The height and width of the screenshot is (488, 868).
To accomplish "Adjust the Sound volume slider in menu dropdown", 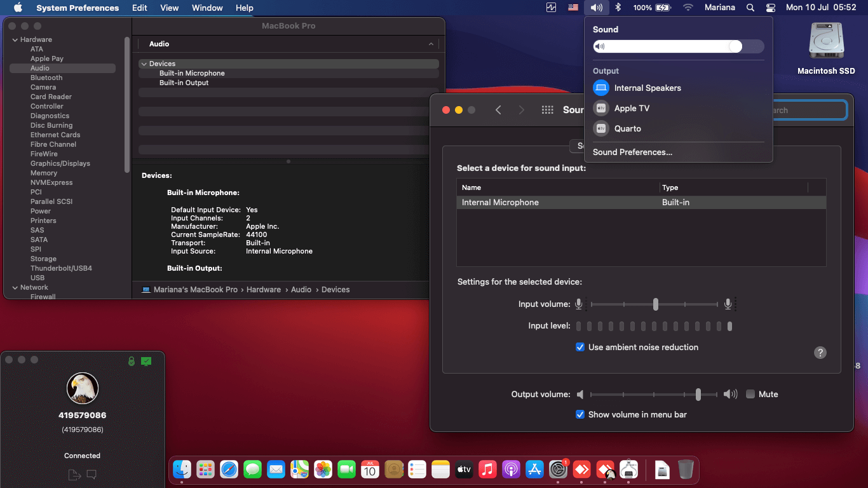I will tap(679, 46).
